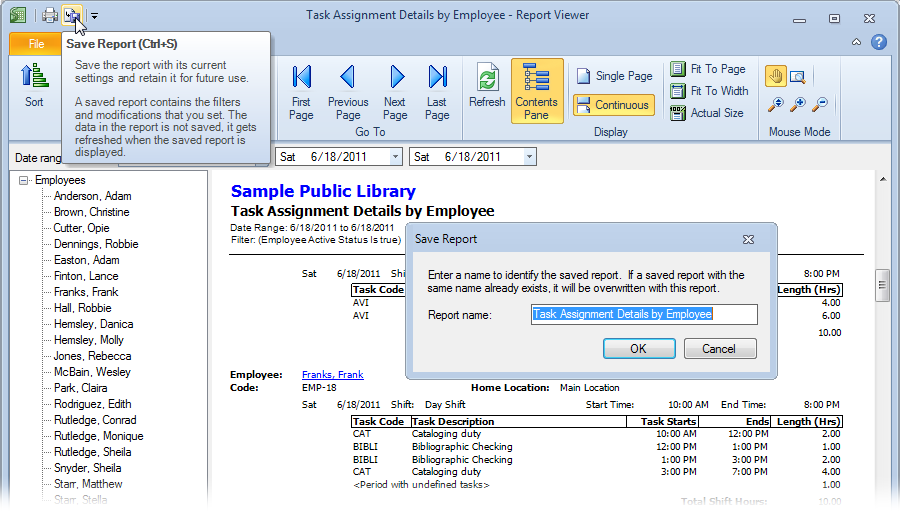Viewport: 900px width, 525px height.
Task: Close the Save Report dialog
Action: [748, 239]
